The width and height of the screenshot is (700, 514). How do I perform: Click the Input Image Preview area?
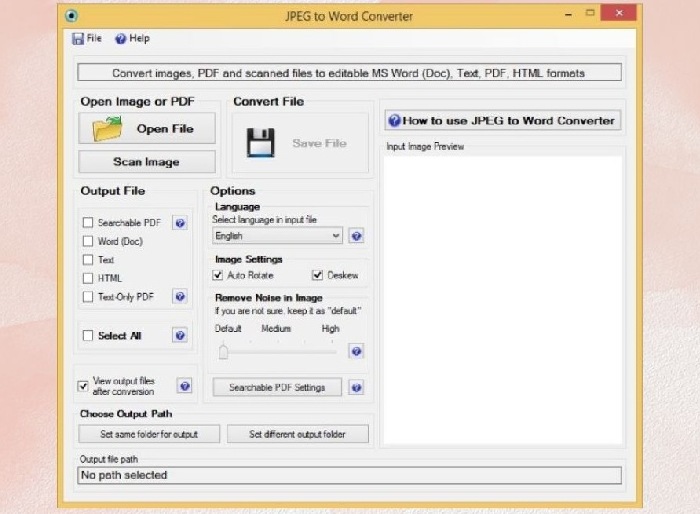(x=503, y=300)
